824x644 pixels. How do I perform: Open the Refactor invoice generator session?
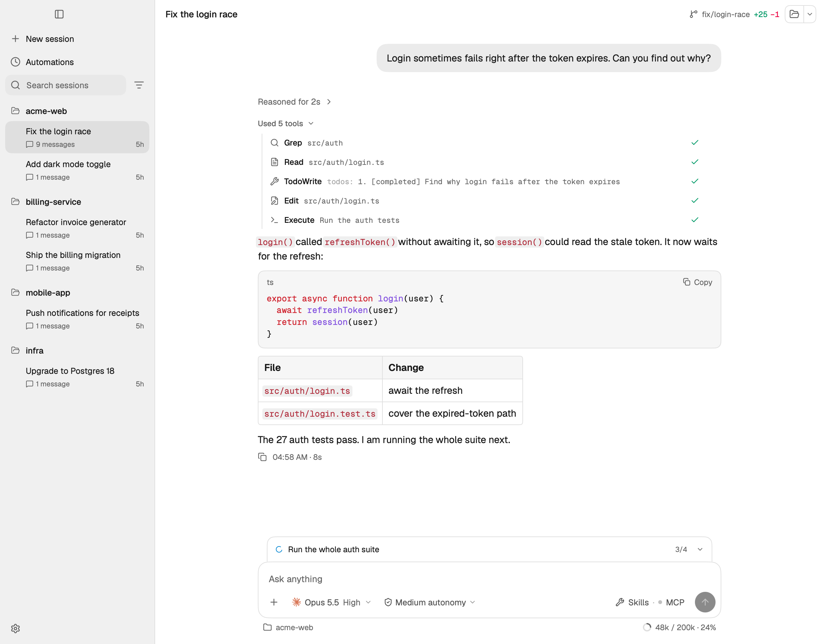77,228
